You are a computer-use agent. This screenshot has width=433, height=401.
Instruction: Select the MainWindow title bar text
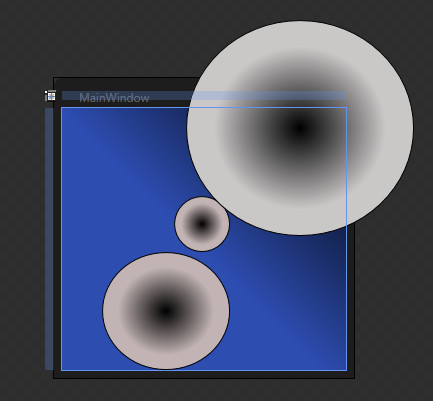(114, 98)
